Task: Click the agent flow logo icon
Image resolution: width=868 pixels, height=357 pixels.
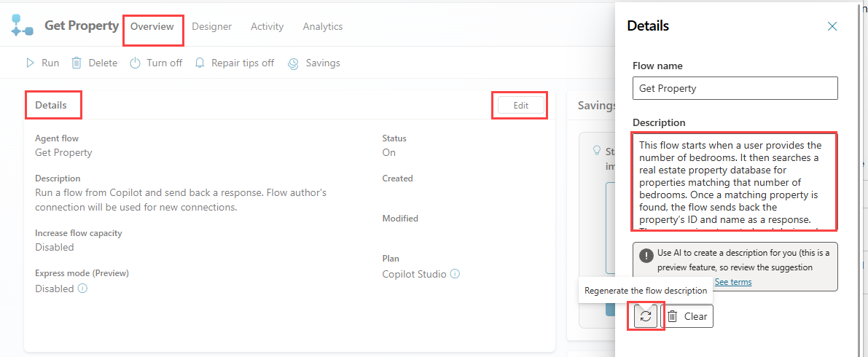Action: (x=22, y=26)
